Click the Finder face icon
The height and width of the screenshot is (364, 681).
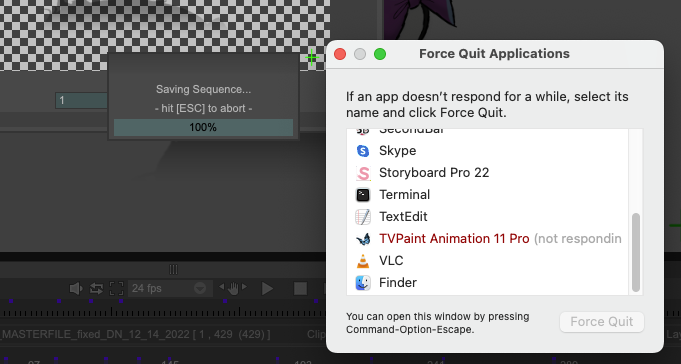pyautogui.click(x=363, y=283)
